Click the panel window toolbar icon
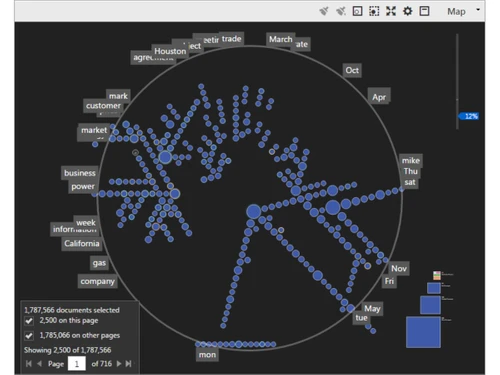 pyautogui.click(x=424, y=11)
